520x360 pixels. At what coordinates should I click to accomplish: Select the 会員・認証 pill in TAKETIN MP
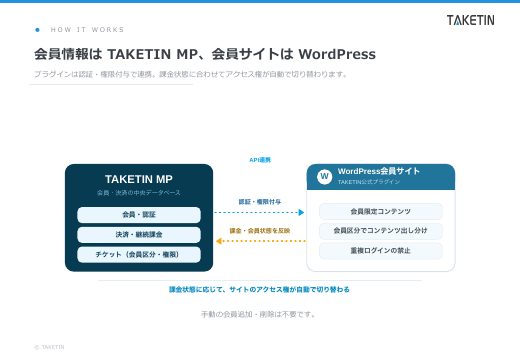pos(139,215)
